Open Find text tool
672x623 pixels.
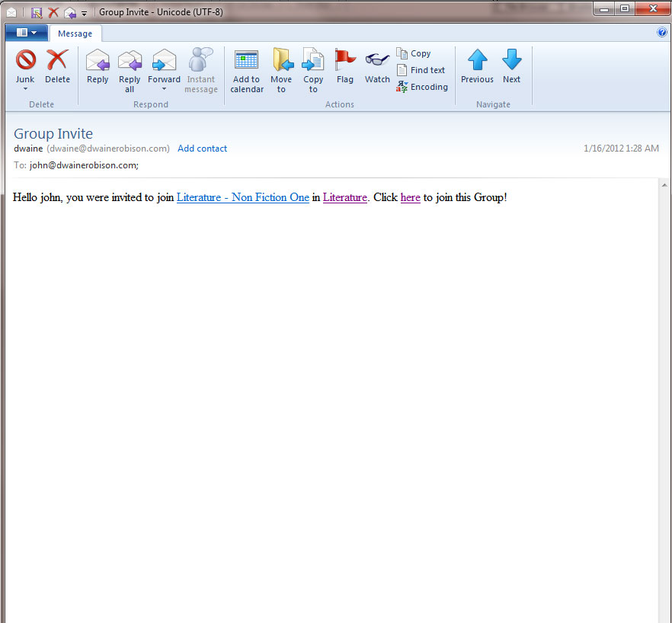pos(421,70)
